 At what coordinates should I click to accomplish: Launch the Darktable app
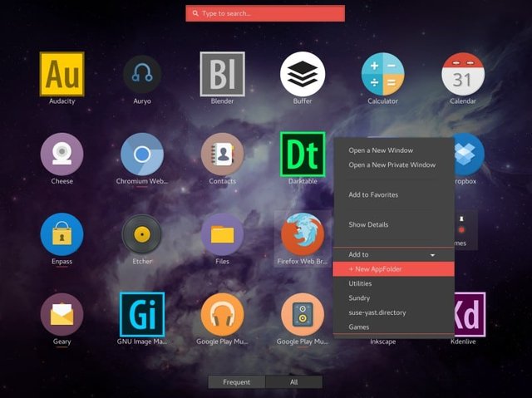point(303,154)
